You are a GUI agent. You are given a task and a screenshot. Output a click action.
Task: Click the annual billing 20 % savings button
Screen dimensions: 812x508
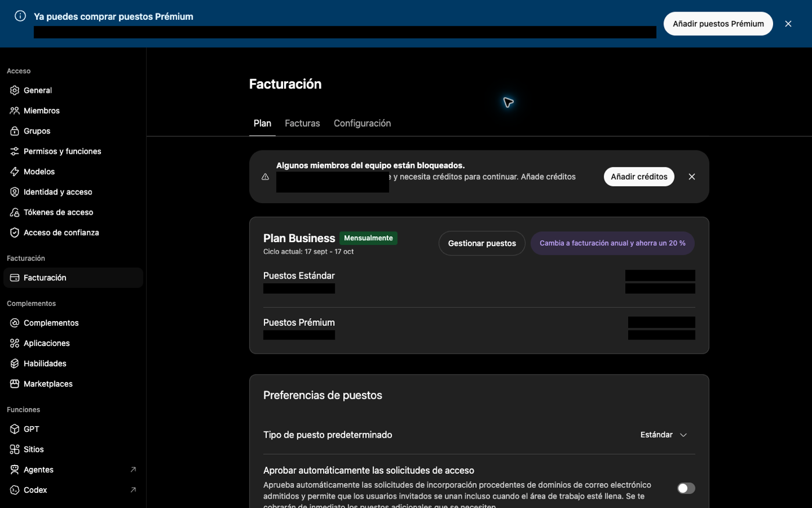point(612,243)
